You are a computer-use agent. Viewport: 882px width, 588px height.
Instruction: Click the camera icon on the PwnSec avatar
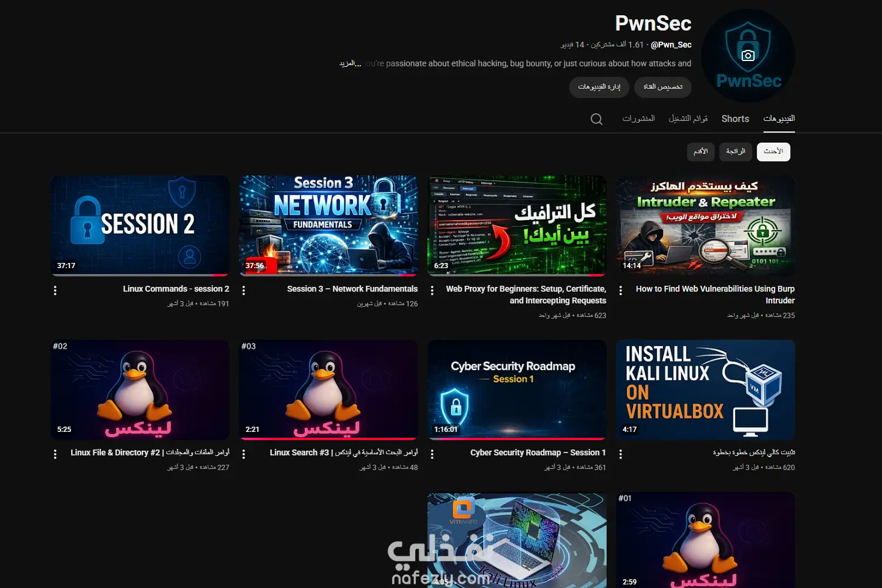click(748, 55)
